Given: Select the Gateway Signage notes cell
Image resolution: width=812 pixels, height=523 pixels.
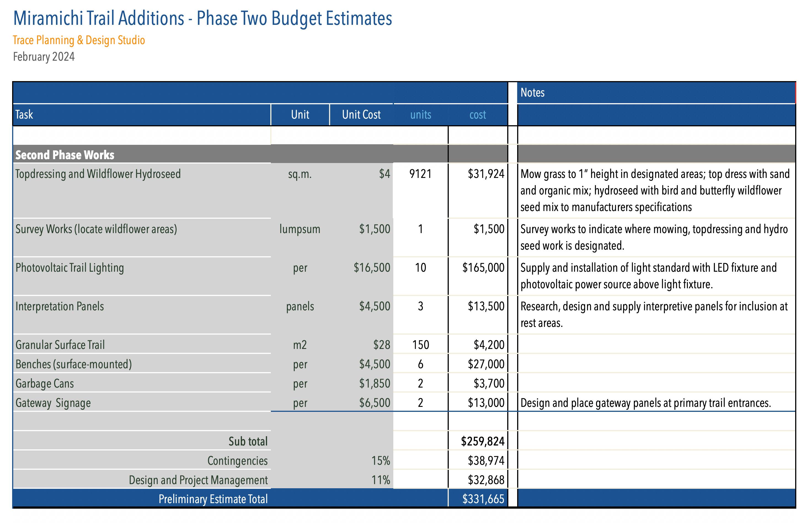Looking at the screenshot, I should [645, 403].
